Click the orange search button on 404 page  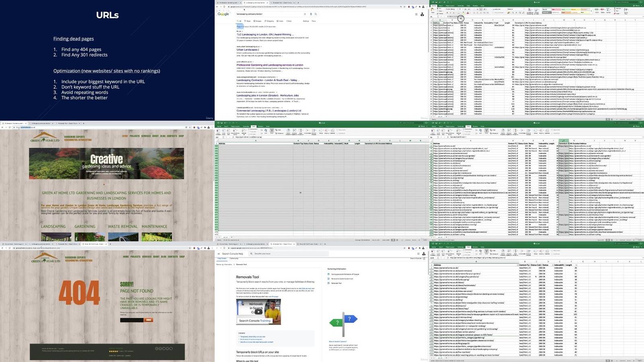pyautogui.click(x=149, y=320)
